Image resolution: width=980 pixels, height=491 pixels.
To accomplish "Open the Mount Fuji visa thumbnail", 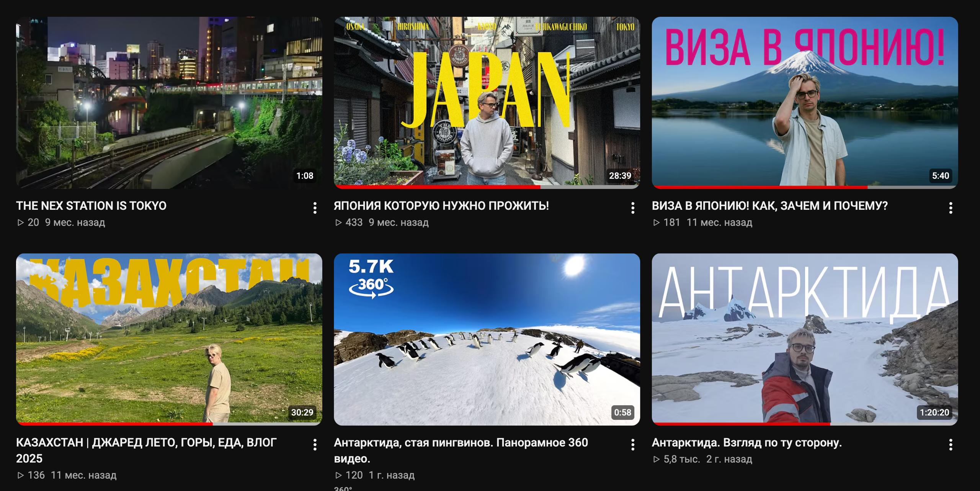I will coord(805,103).
